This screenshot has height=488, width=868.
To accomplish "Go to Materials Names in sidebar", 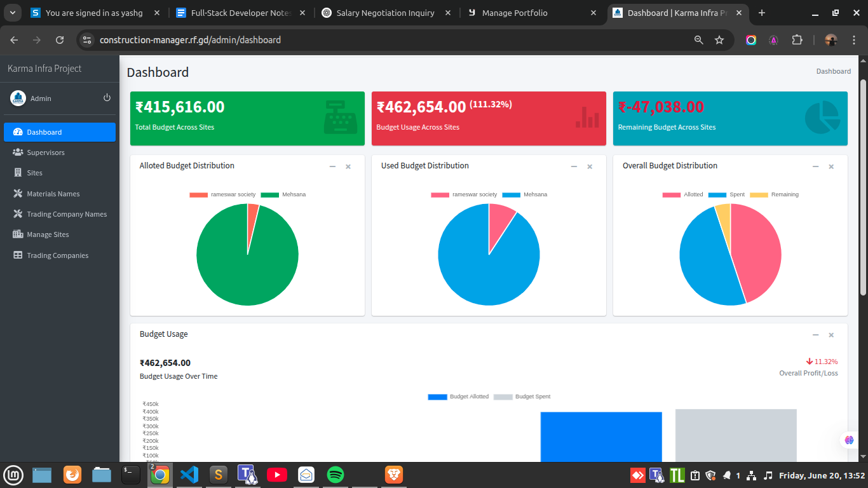I will click(x=60, y=194).
